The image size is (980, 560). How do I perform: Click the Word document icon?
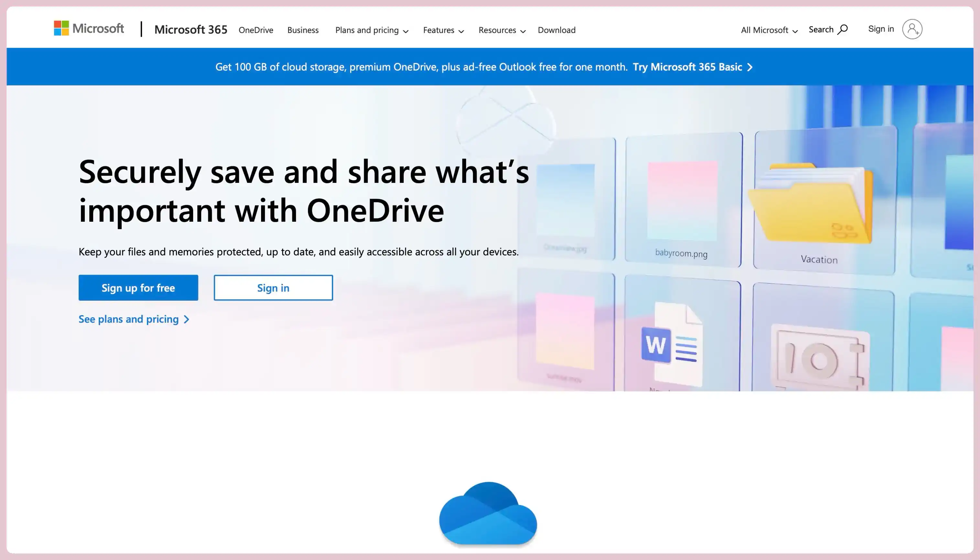point(671,343)
